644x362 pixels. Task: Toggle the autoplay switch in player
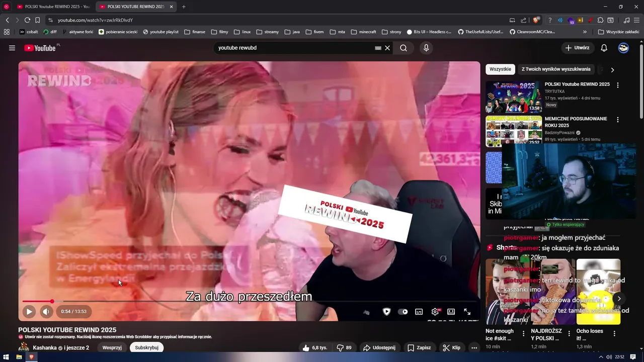point(403,312)
